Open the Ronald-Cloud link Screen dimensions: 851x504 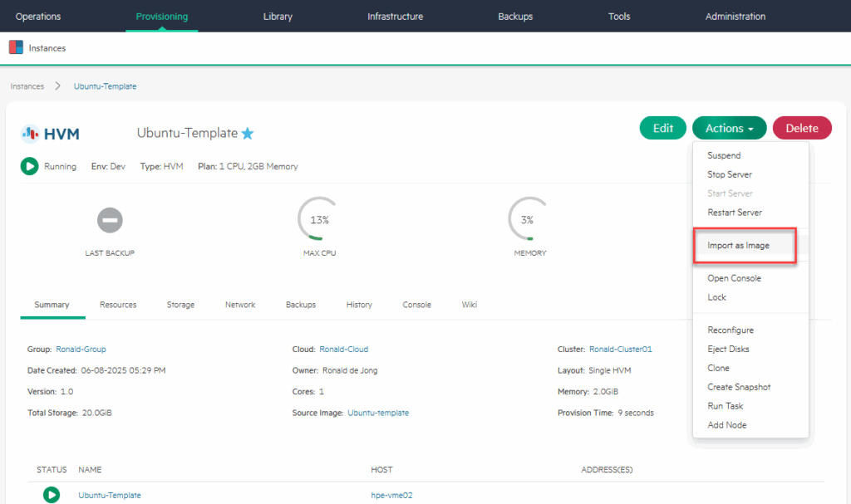click(x=343, y=350)
